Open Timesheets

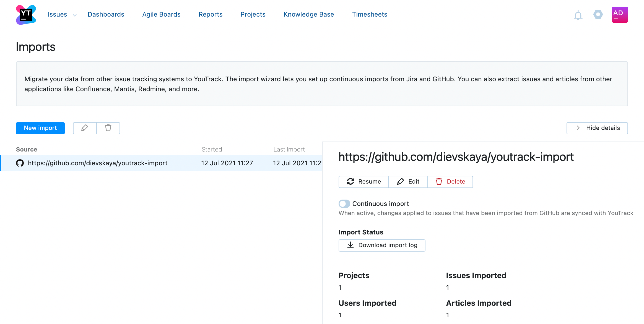click(x=370, y=14)
